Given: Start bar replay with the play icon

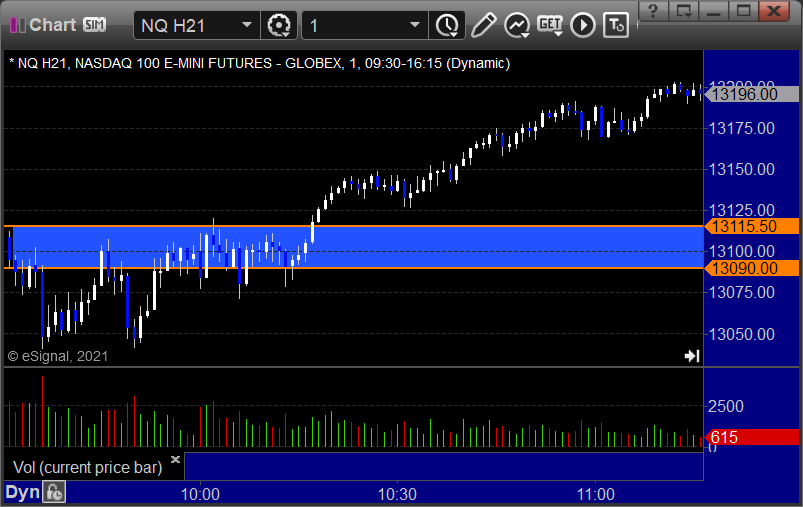Looking at the screenshot, I should click(x=583, y=25).
